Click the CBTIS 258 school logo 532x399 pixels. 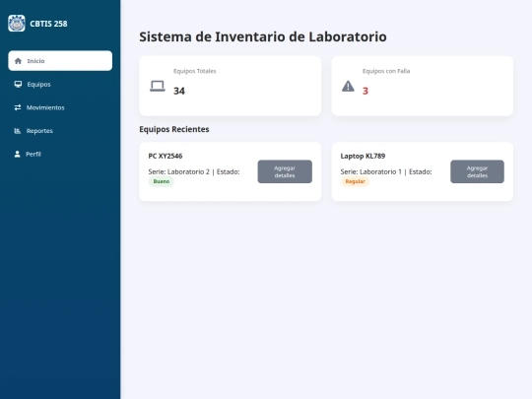(17, 24)
